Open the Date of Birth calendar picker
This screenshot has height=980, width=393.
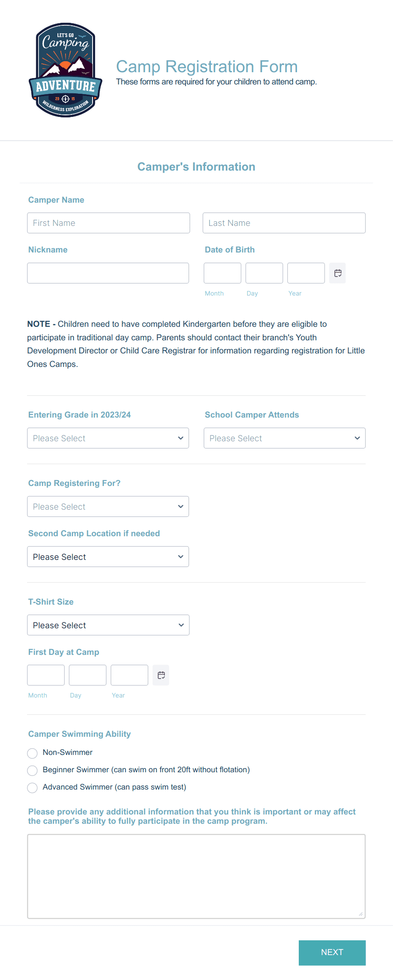(x=337, y=273)
